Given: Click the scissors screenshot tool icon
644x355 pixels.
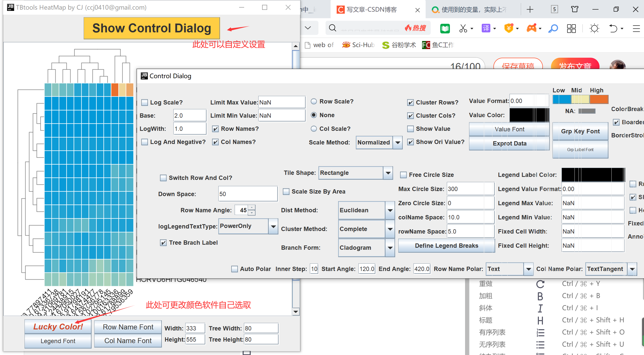Looking at the screenshot, I should [463, 28].
